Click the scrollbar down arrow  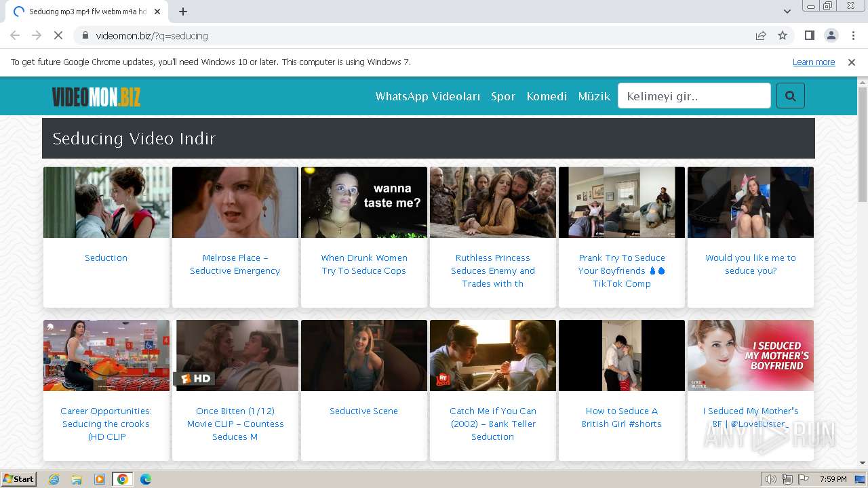(863, 463)
